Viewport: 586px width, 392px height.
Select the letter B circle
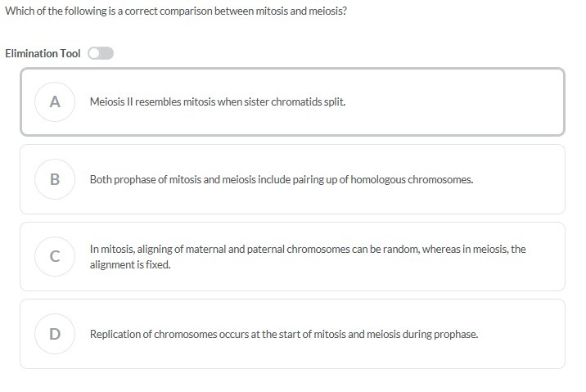point(55,179)
